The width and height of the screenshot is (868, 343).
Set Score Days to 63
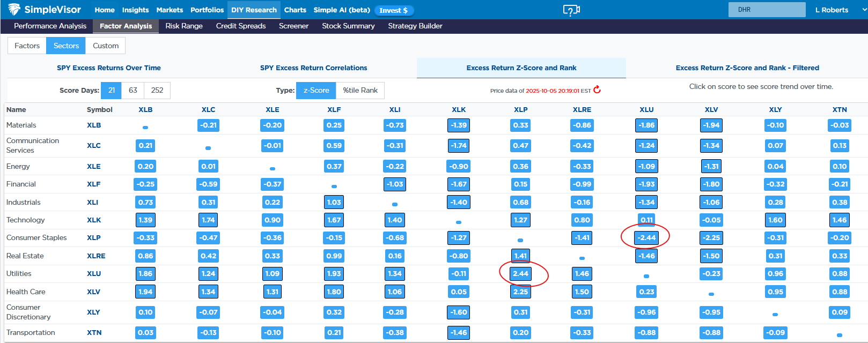tap(133, 91)
